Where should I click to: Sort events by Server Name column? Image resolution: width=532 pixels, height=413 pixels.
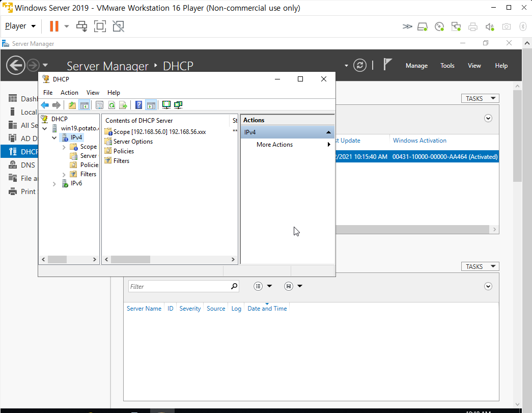144,309
